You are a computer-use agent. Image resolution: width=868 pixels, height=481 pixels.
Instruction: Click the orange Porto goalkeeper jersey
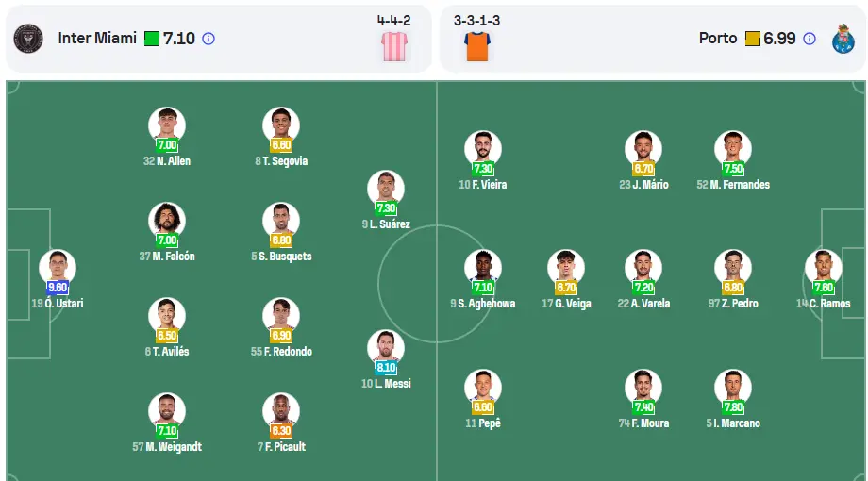(477, 46)
